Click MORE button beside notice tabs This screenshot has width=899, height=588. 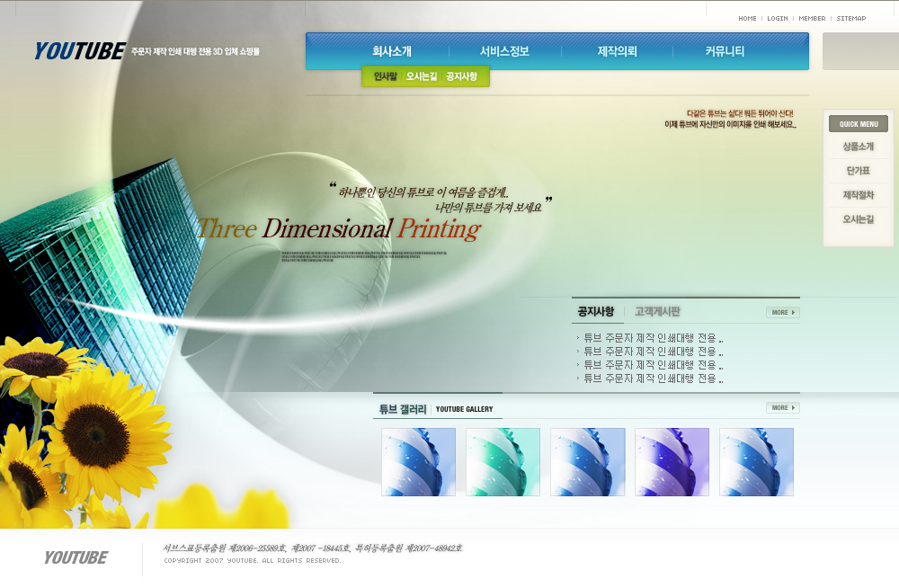tap(782, 313)
